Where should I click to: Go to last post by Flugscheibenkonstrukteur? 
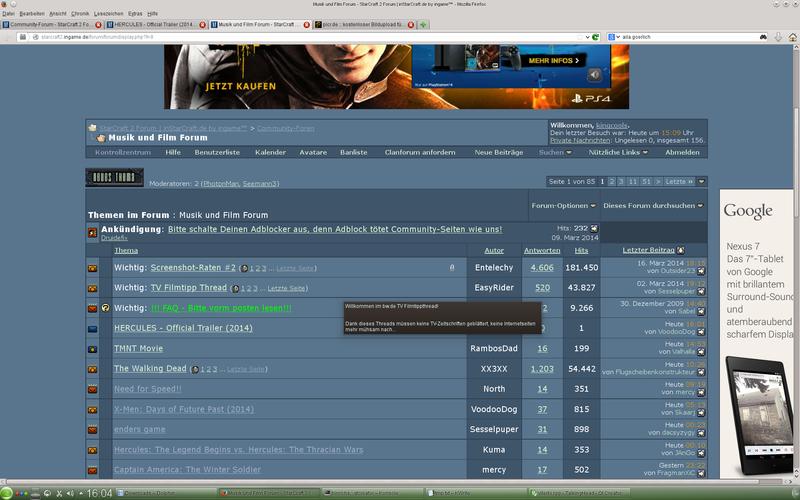pyautogui.click(x=701, y=372)
